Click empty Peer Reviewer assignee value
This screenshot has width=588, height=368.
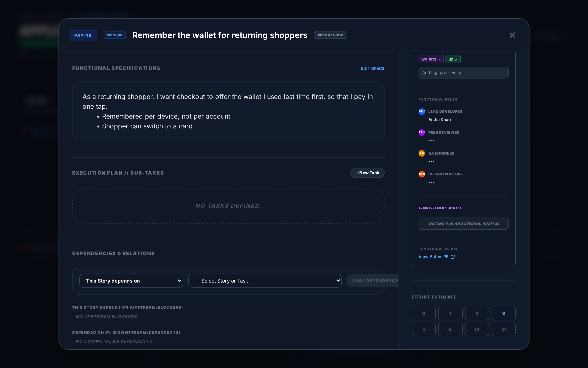(x=431, y=140)
